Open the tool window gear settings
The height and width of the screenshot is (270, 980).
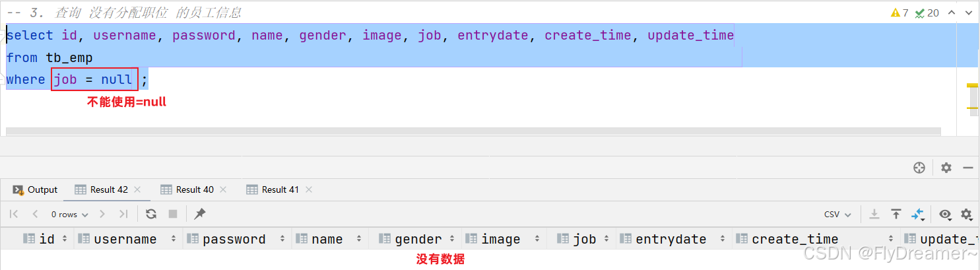(x=946, y=168)
